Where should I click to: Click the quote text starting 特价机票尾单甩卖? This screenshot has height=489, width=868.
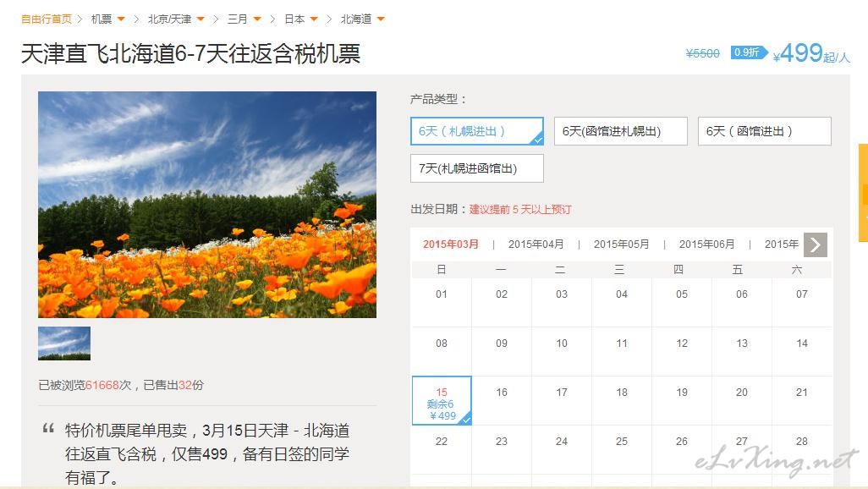pos(207,453)
